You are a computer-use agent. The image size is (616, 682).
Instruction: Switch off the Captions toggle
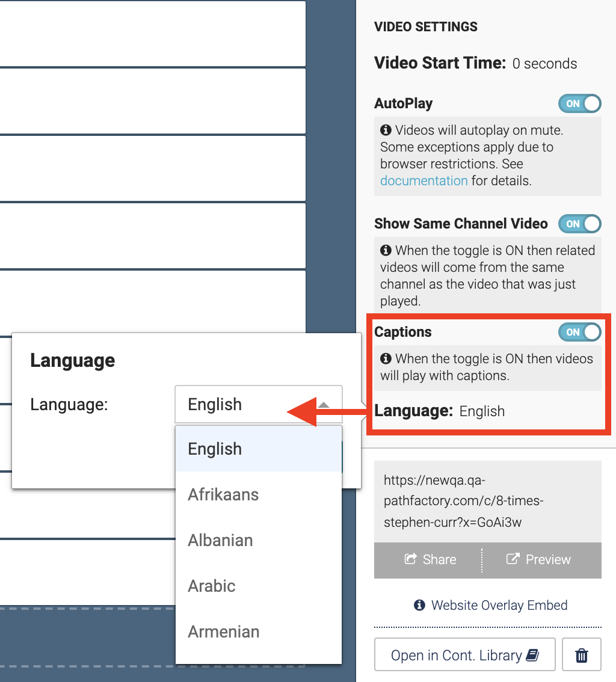[579, 332]
